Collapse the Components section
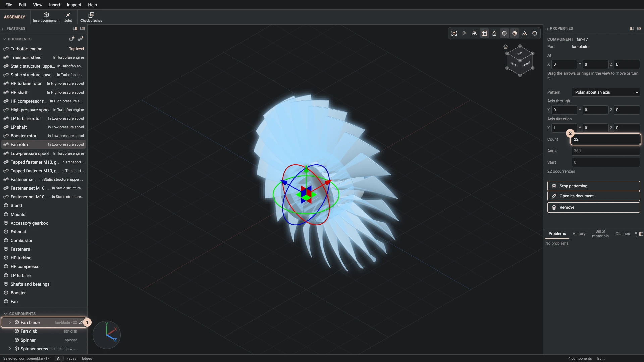The height and width of the screenshot is (362, 644). tap(5, 314)
